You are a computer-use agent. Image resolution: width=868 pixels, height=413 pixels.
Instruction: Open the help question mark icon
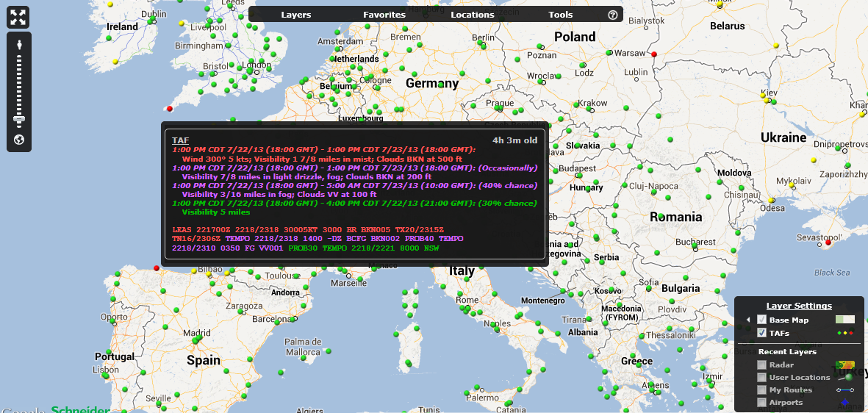pyautogui.click(x=613, y=15)
